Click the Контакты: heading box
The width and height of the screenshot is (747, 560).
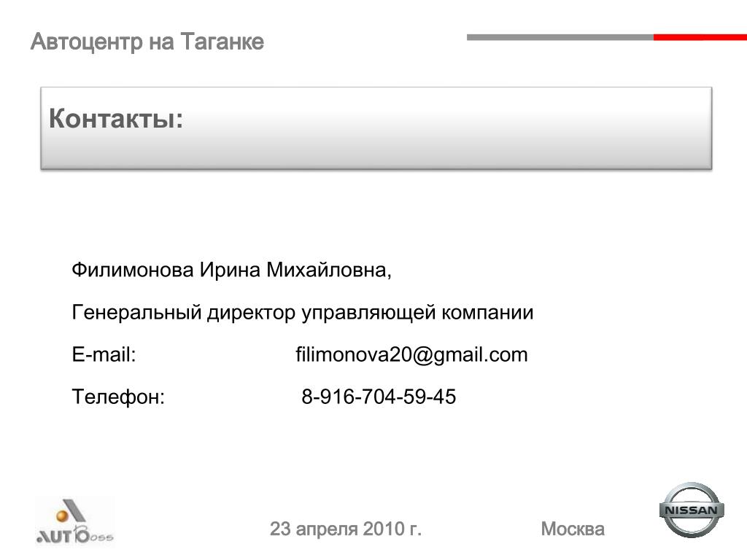coord(376,128)
